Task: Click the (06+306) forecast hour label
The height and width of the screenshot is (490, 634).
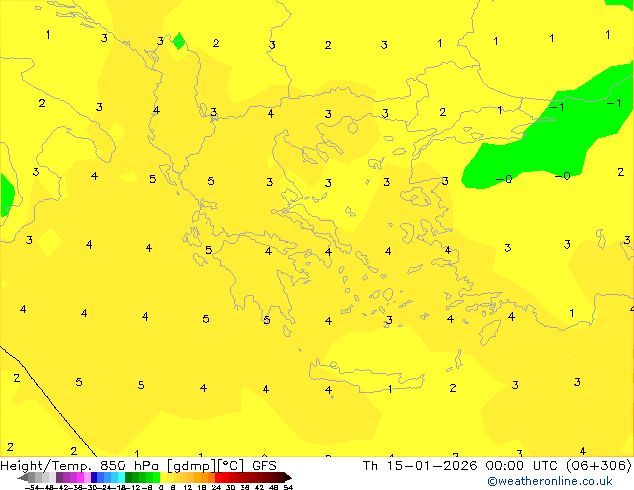Action: point(602,465)
